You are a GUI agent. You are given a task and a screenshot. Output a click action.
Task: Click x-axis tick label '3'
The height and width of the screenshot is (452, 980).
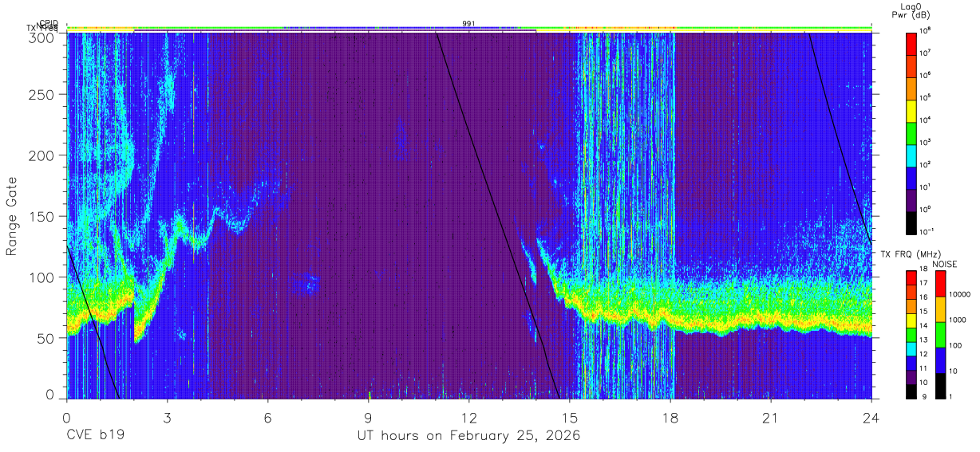point(167,419)
